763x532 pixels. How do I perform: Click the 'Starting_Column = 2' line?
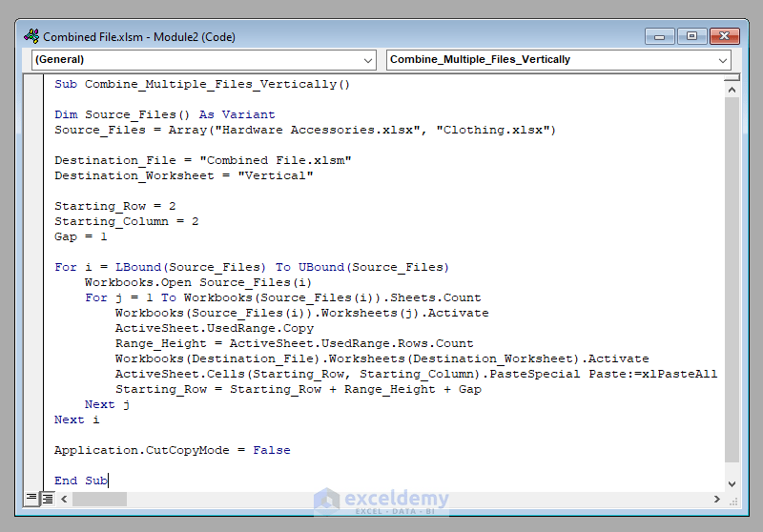[x=127, y=221]
